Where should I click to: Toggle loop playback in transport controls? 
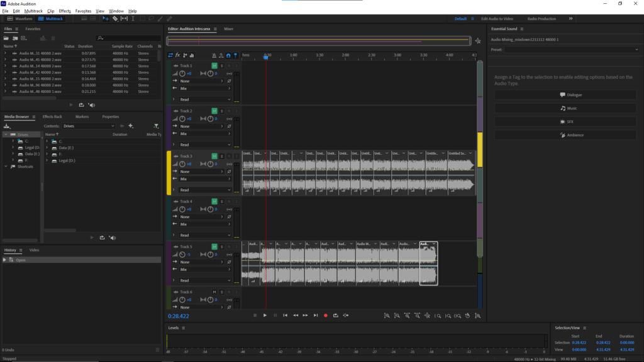(336, 315)
